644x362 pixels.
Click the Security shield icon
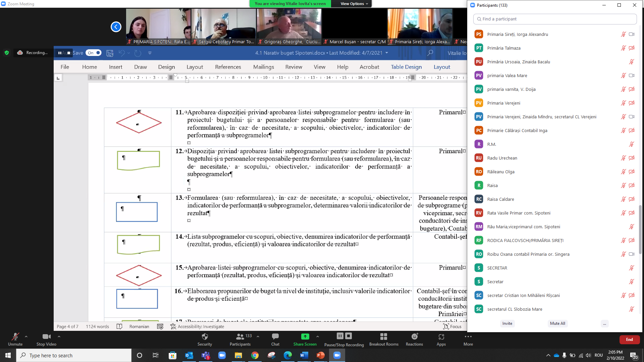pyautogui.click(x=205, y=337)
